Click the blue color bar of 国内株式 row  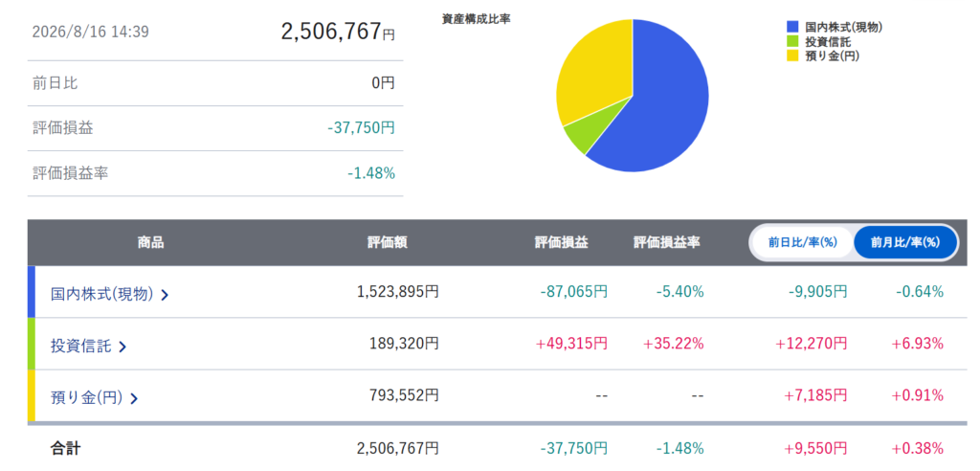coord(32,291)
